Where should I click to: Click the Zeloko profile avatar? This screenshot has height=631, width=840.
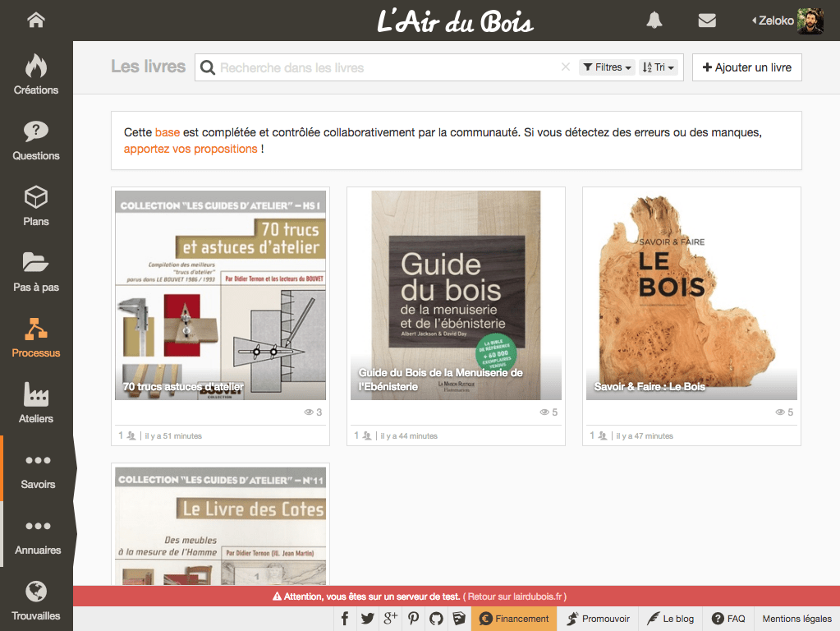810,21
